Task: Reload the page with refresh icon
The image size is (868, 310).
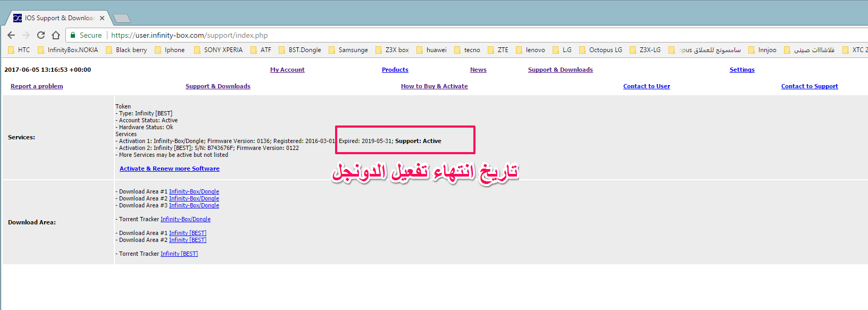Action: (41, 35)
